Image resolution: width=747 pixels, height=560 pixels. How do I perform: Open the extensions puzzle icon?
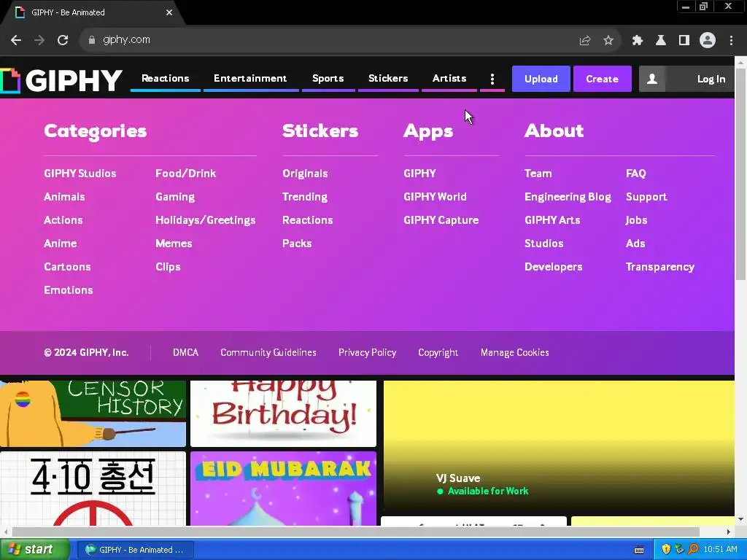point(637,41)
